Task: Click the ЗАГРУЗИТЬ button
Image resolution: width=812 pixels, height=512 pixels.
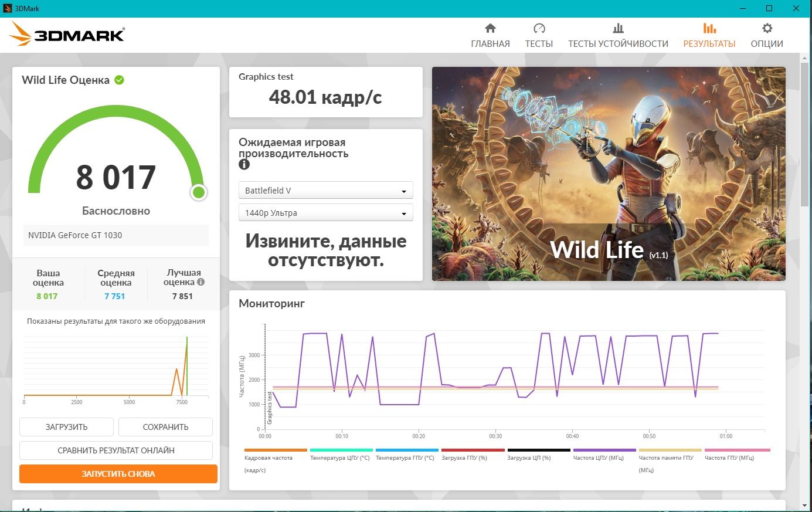Action: (x=66, y=427)
